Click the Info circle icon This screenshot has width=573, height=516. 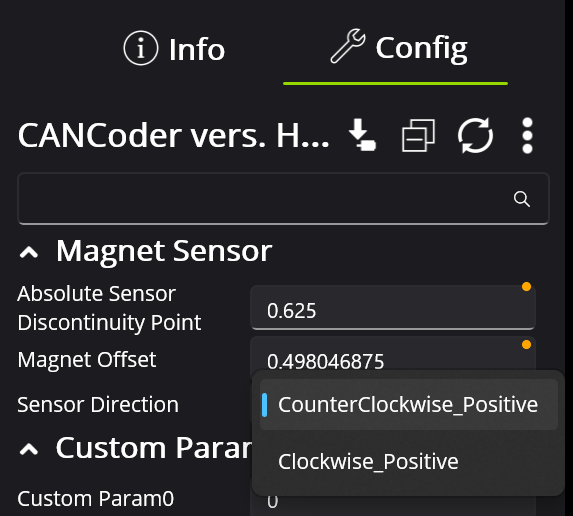(x=141, y=48)
